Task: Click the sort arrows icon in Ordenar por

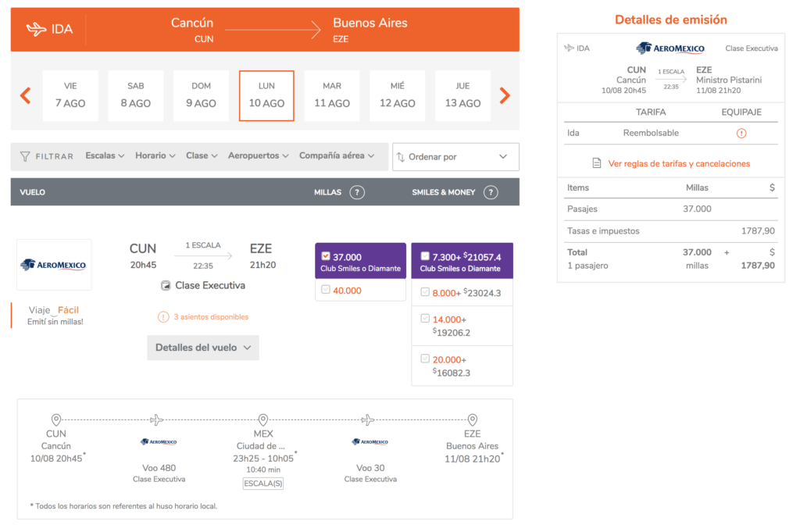Action: coord(401,157)
